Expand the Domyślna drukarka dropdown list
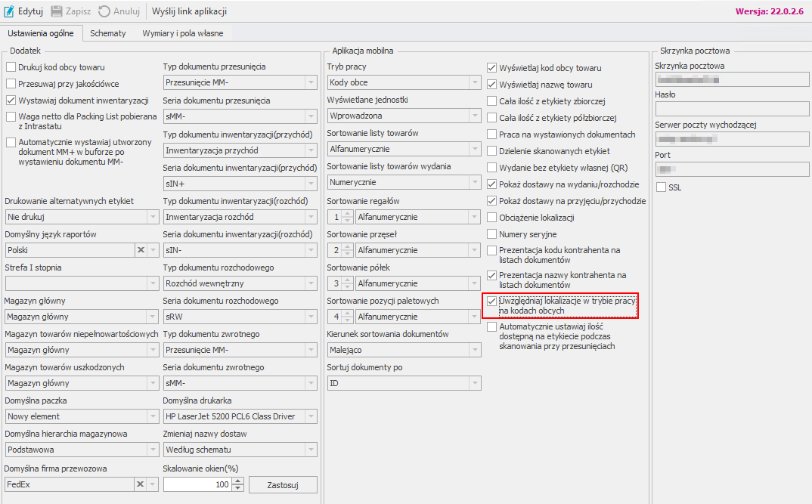This screenshot has height=504, width=812. point(310,416)
